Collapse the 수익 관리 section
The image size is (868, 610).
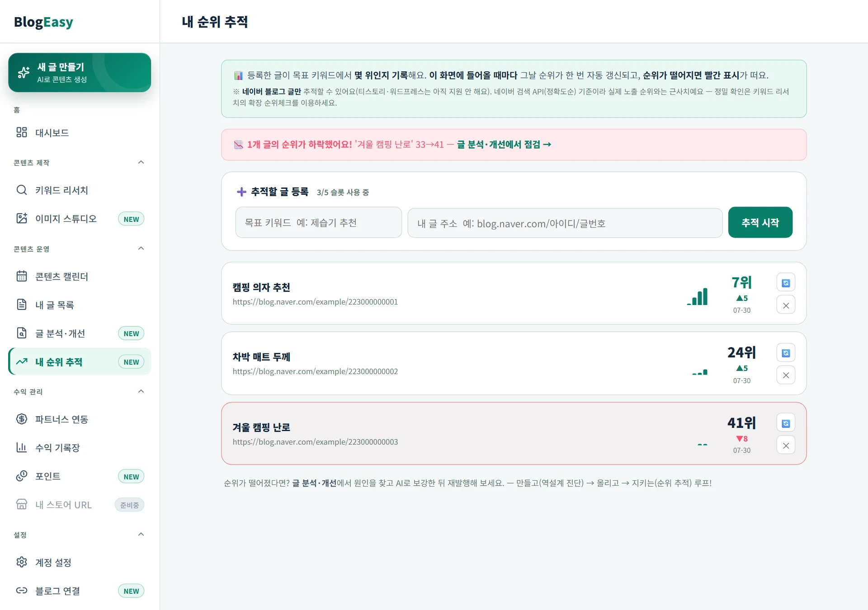tap(141, 391)
